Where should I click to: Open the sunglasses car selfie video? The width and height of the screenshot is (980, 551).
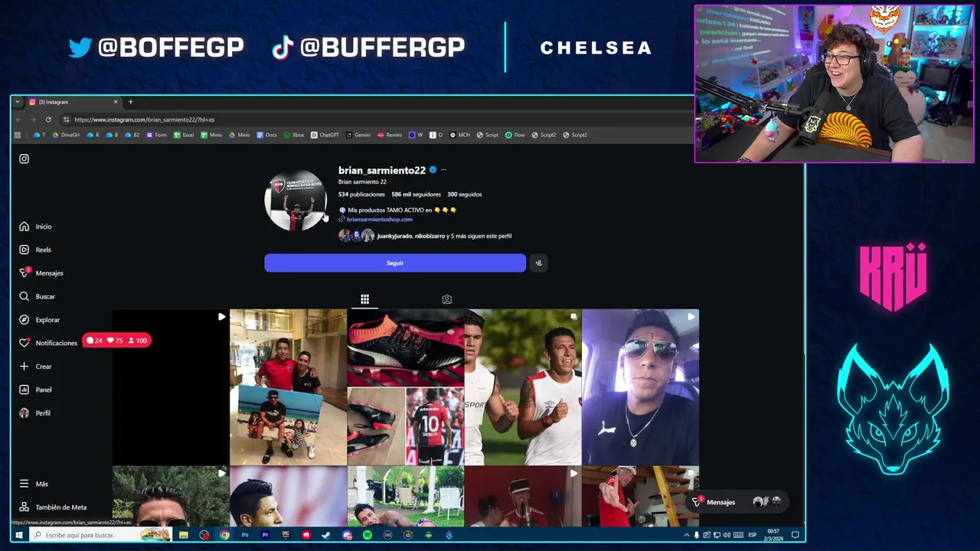click(640, 387)
